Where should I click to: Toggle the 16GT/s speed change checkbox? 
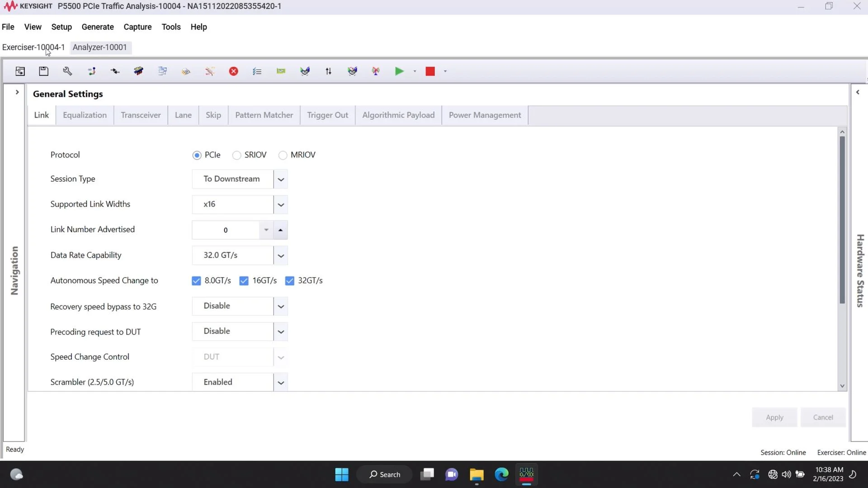pos(244,281)
